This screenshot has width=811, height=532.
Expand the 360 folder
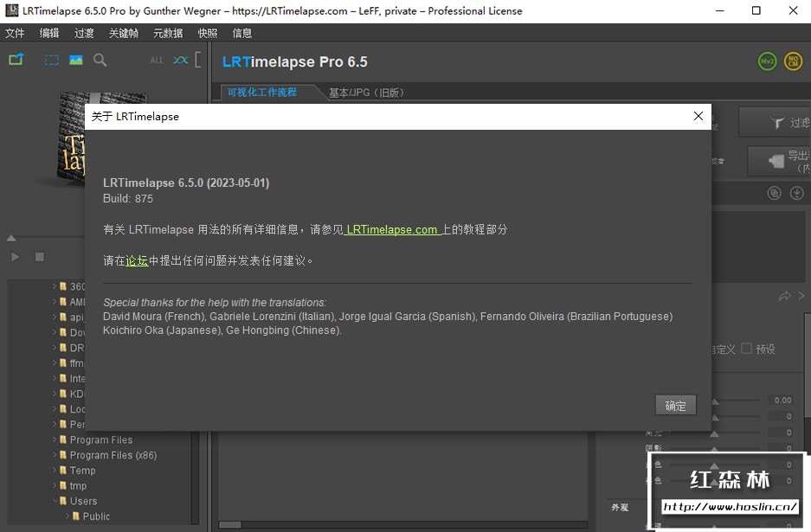click(55, 286)
